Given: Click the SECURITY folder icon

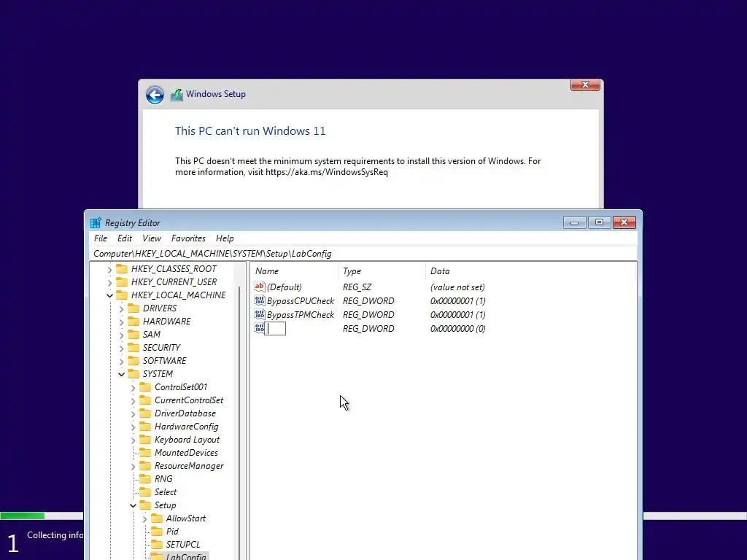Looking at the screenshot, I should coord(133,348).
